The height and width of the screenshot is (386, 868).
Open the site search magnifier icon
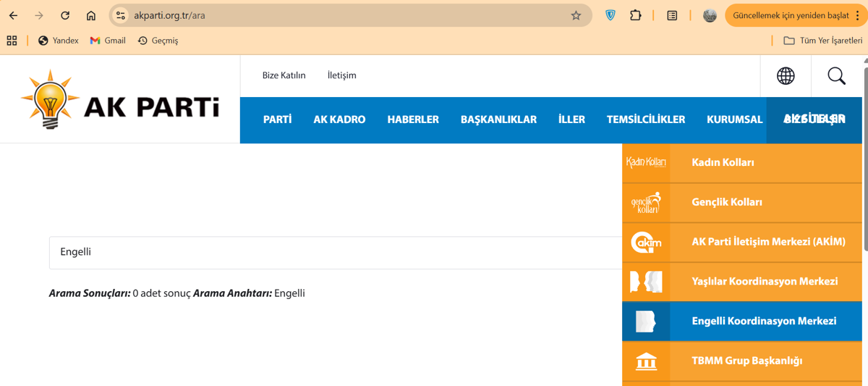click(x=836, y=75)
